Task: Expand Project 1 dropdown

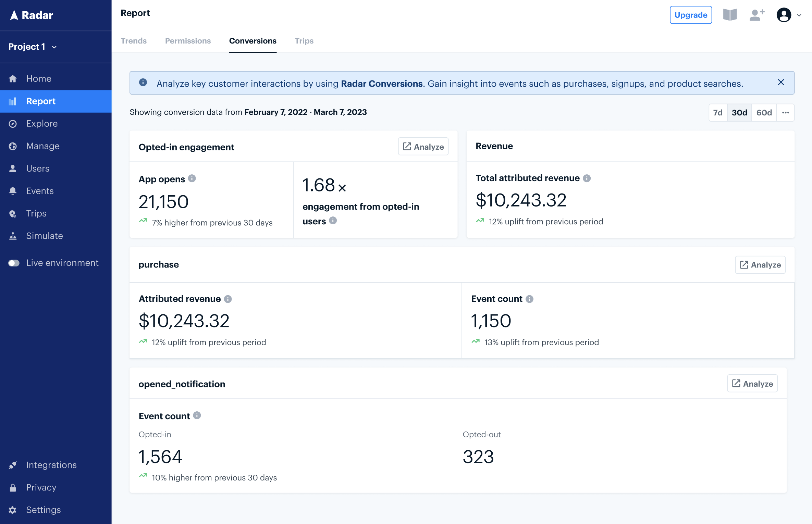Action: pos(33,47)
